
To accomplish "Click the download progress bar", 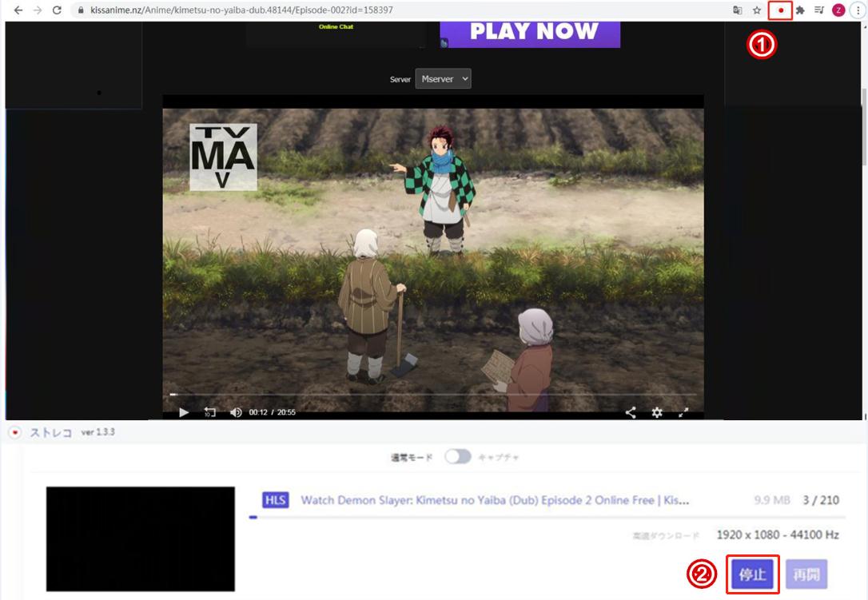I will pyautogui.click(x=547, y=517).
